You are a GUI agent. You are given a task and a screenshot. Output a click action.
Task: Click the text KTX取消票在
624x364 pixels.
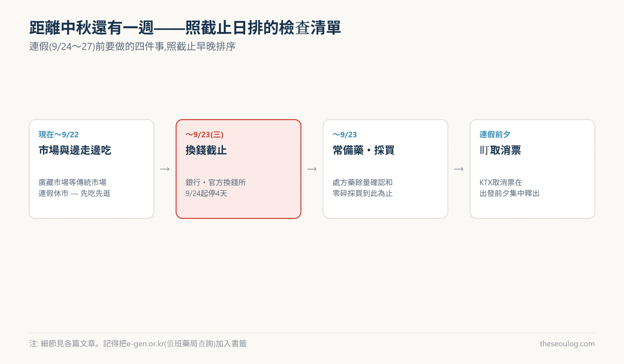pos(501,182)
